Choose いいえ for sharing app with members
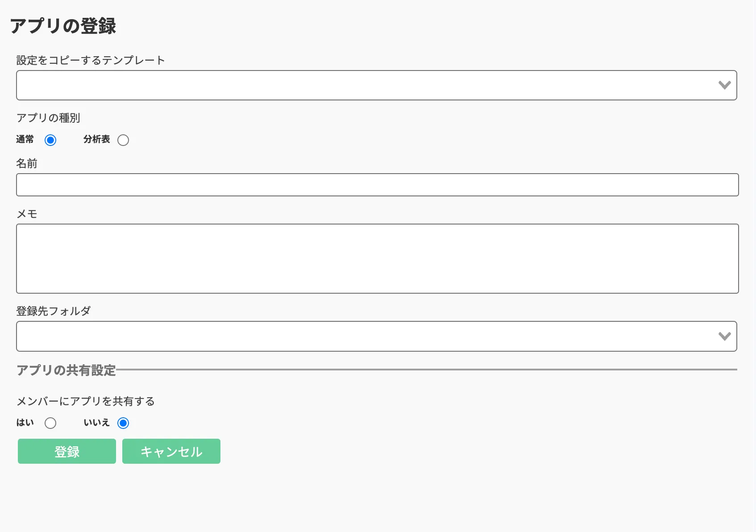 [123, 423]
